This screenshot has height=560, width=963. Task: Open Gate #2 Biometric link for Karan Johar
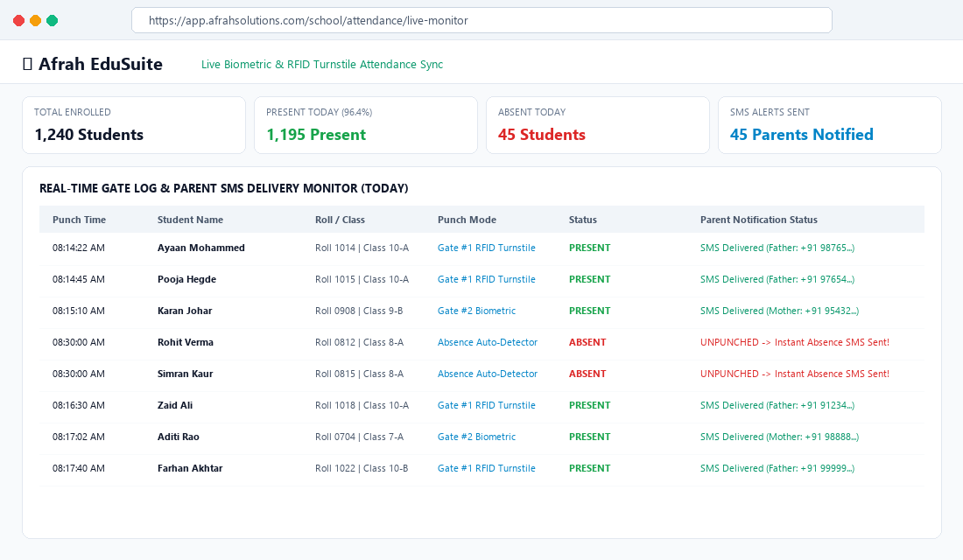[x=476, y=311]
